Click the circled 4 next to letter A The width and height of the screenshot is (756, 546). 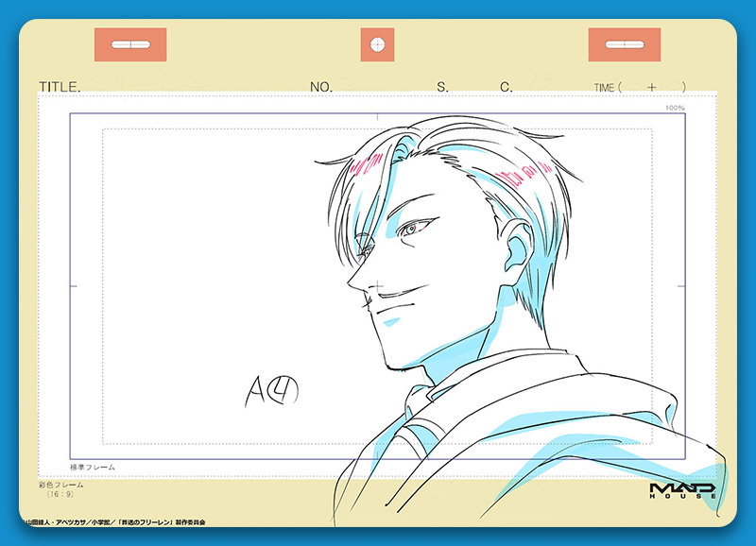point(283,388)
